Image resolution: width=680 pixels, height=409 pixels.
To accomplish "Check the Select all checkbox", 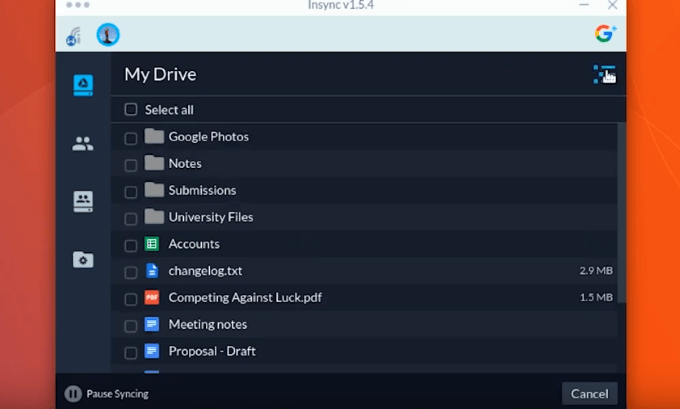I will coord(131,109).
